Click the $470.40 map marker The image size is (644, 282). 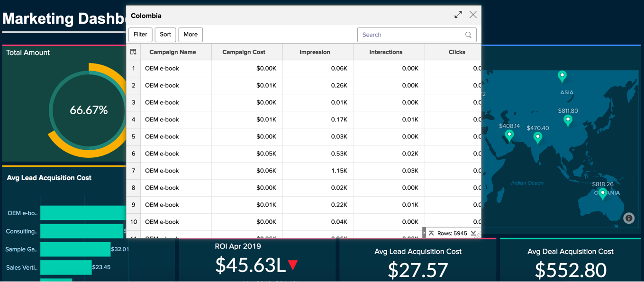(x=537, y=138)
